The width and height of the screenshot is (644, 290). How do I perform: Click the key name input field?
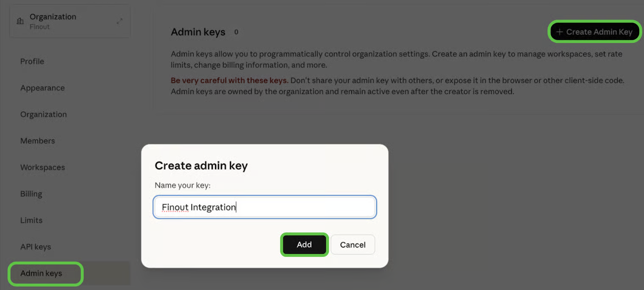coord(265,207)
